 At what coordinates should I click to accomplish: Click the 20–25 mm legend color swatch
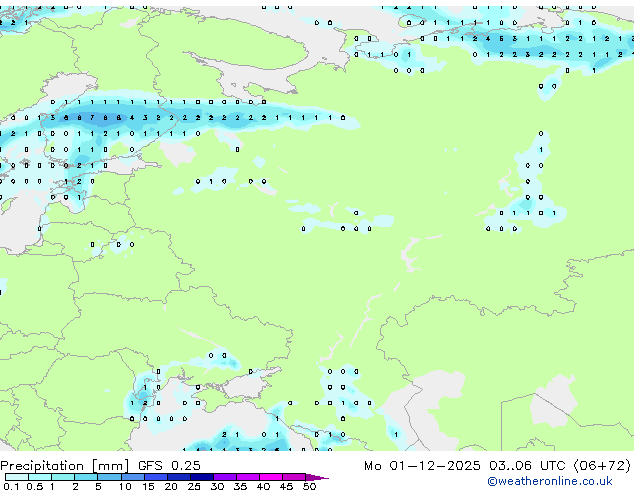pos(178,477)
